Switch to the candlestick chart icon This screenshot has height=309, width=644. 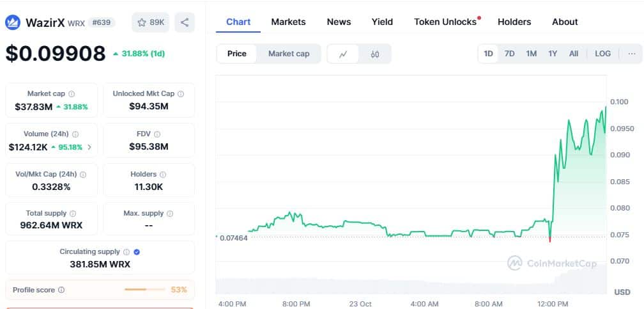point(375,54)
